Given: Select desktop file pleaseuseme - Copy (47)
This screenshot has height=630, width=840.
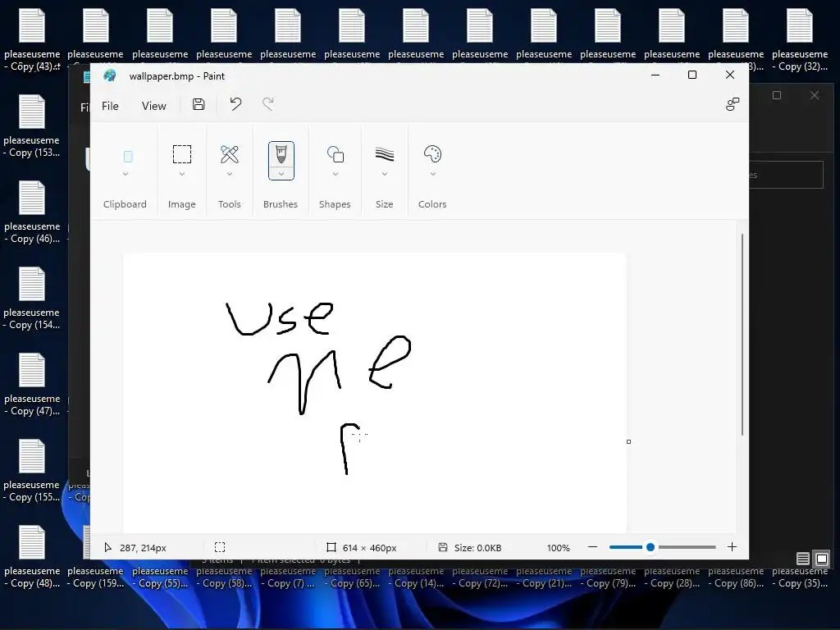Looking at the screenshot, I should tap(32, 385).
